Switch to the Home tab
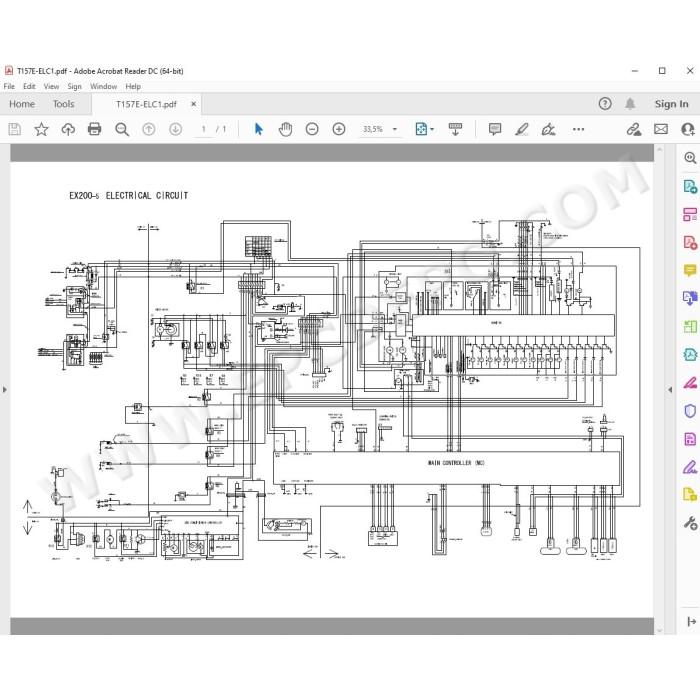Image resolution: width=700 pixels, height=700 pixels. coord(22,104)
